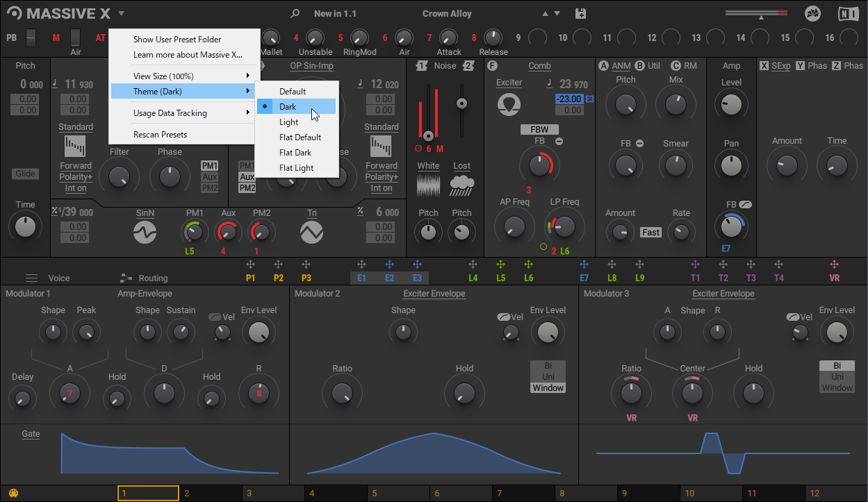Image resolution: width=868 pixels, height=502 pixels.
Task: Toggle Y Phas effect slot
Action: tap(801, 65)
